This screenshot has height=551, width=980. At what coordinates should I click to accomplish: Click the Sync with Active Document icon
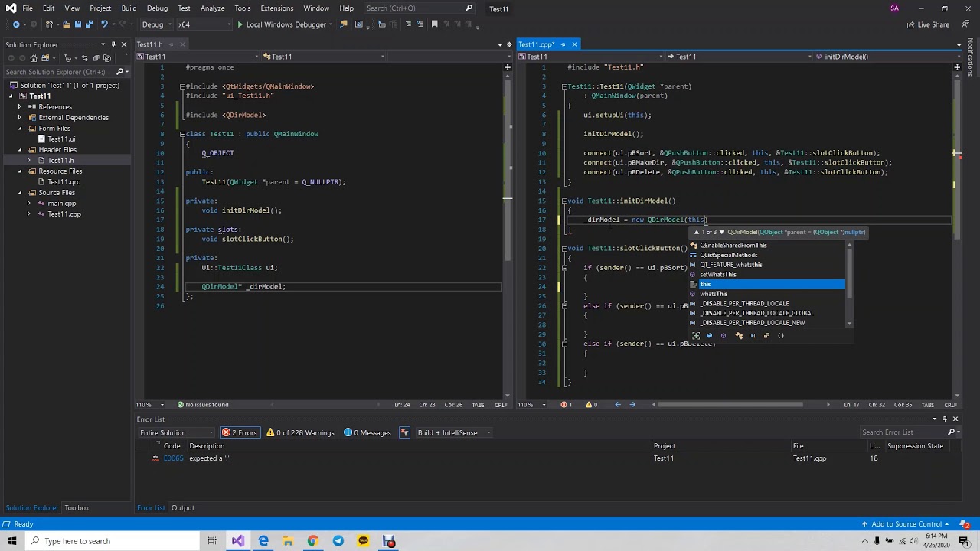(x=83, y=58)
